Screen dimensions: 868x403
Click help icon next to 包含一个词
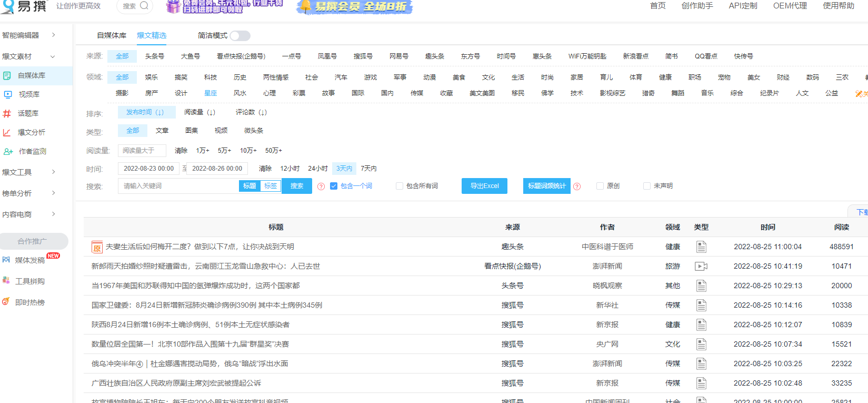pyautogui.click(x=321, y=186)
